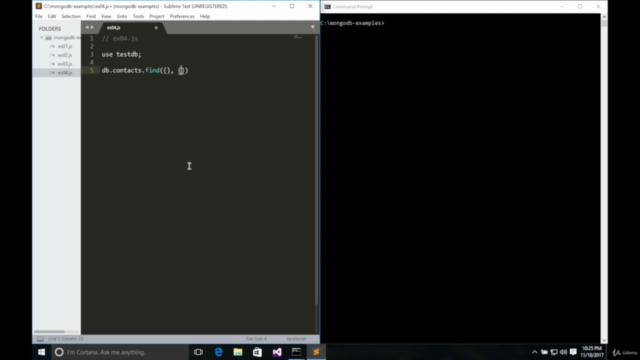Viewport: 640px width, 360px height.
Task: Open the Microsoft Store taskbar icon
Action: pos(257,352)
